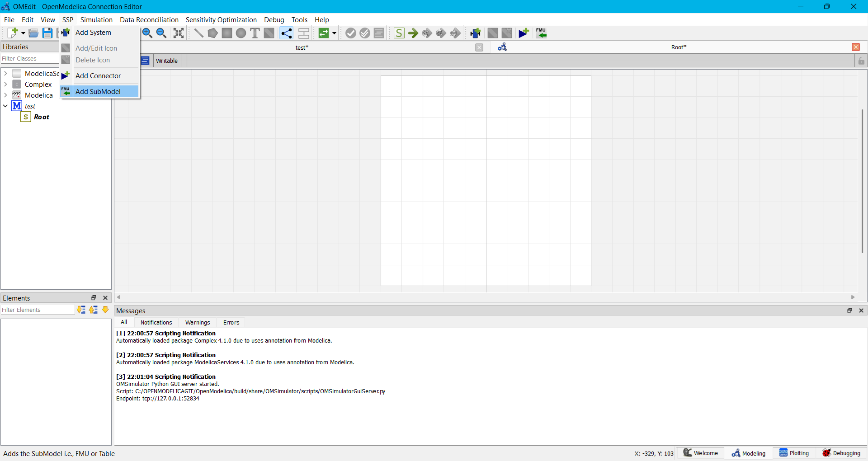Click the Filter Elements search field

[37, 310]
